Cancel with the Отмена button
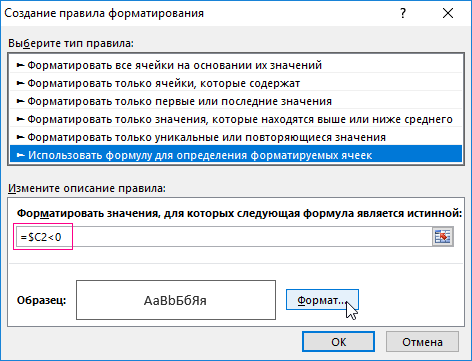 (x=422, y=342)
